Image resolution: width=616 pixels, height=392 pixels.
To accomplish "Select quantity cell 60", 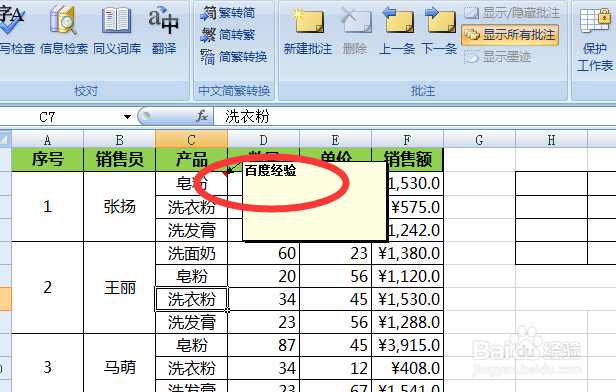I will coord(263,253).
